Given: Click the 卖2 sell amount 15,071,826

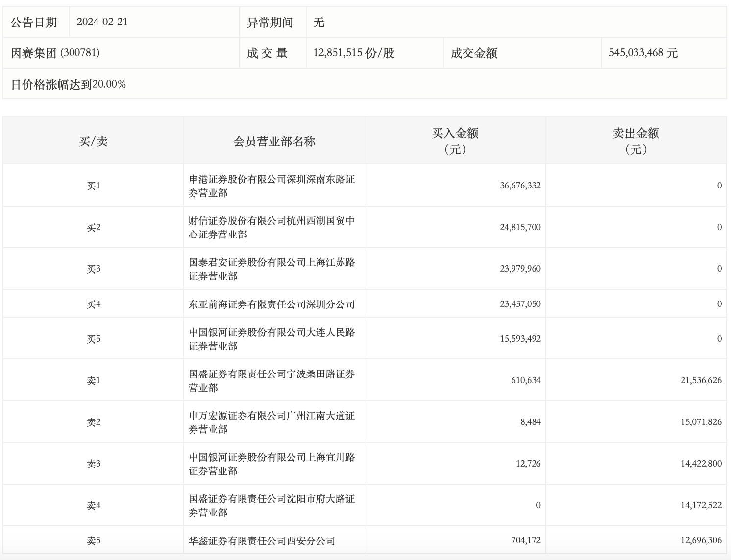Looking at the screenshot, I should coord(701,422).
